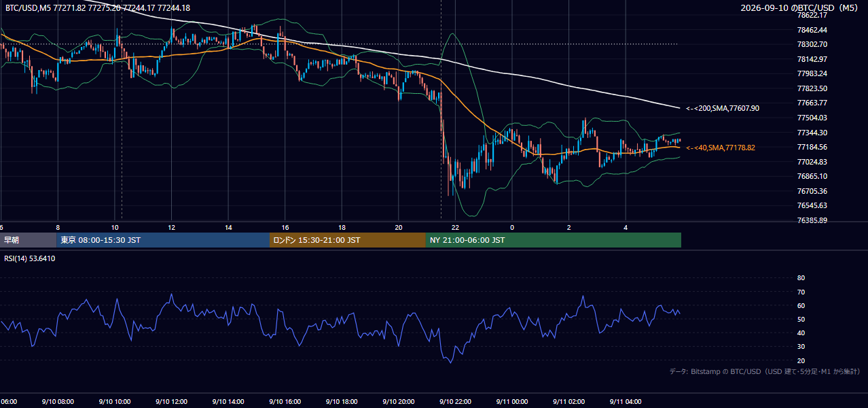Viewport: 868px width, 408px height.
Task: Click the BTC/USD,M5 OHLC header text
Action: pos(98,7)
